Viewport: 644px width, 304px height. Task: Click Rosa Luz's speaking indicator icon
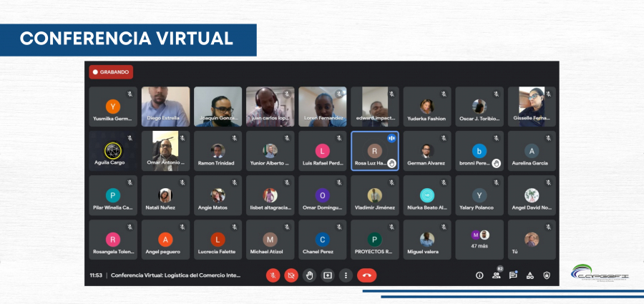tap(391, 137)
